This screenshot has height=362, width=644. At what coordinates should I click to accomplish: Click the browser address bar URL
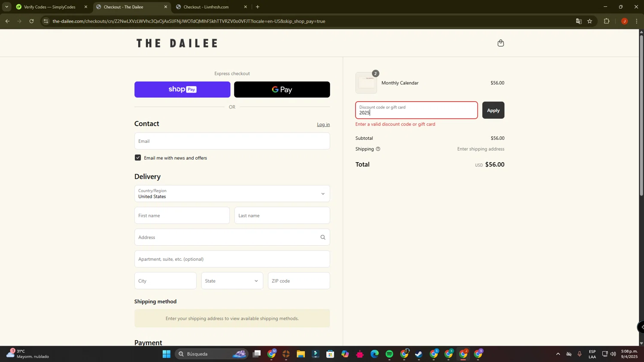coord(189,21)
